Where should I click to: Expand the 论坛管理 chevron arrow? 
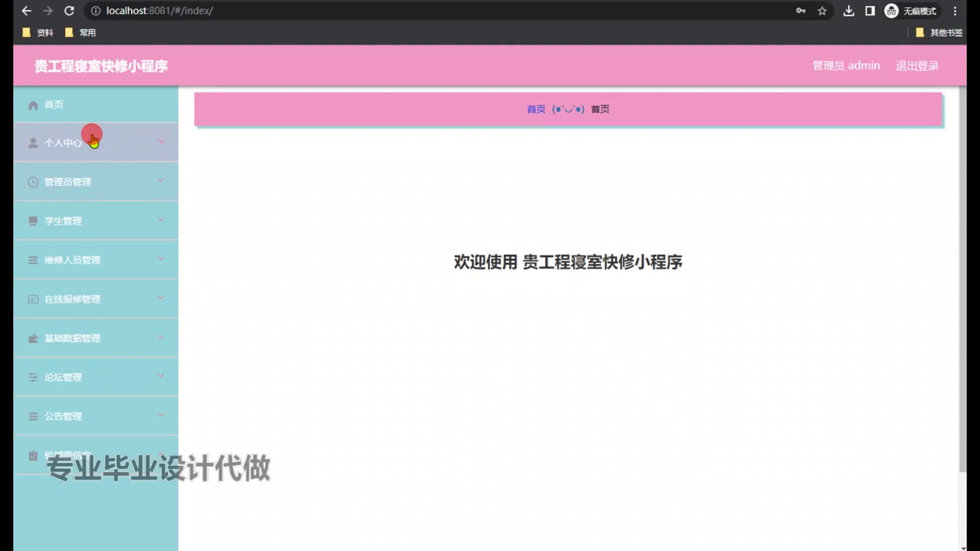click(161, 376)
